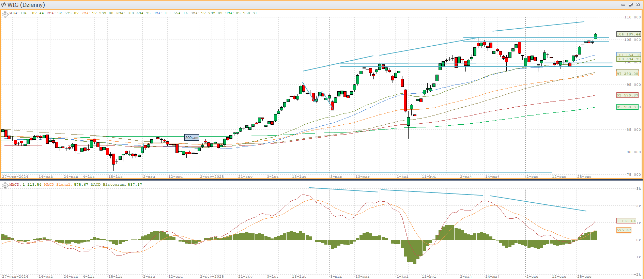The width and height of the screenshot is (644, 279).
Task: Click the MACD Histogram legend label
Action: coord(116,185)
